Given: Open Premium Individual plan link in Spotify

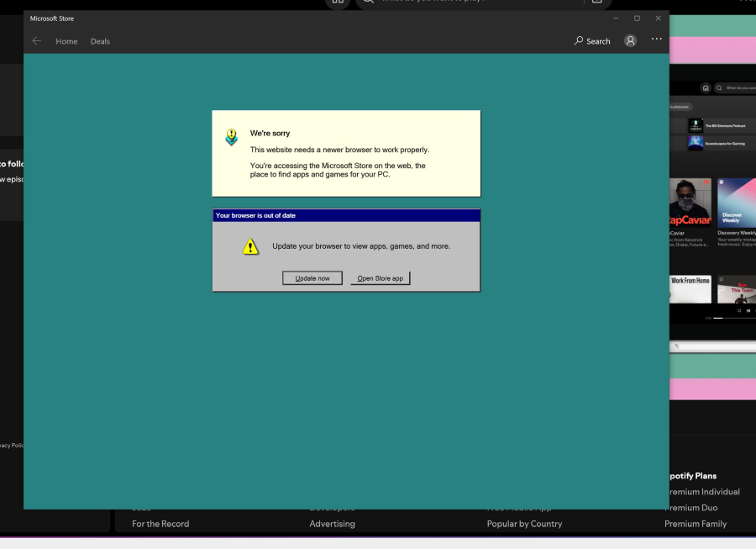Looking at the screenshot, I should pos(705,492).
